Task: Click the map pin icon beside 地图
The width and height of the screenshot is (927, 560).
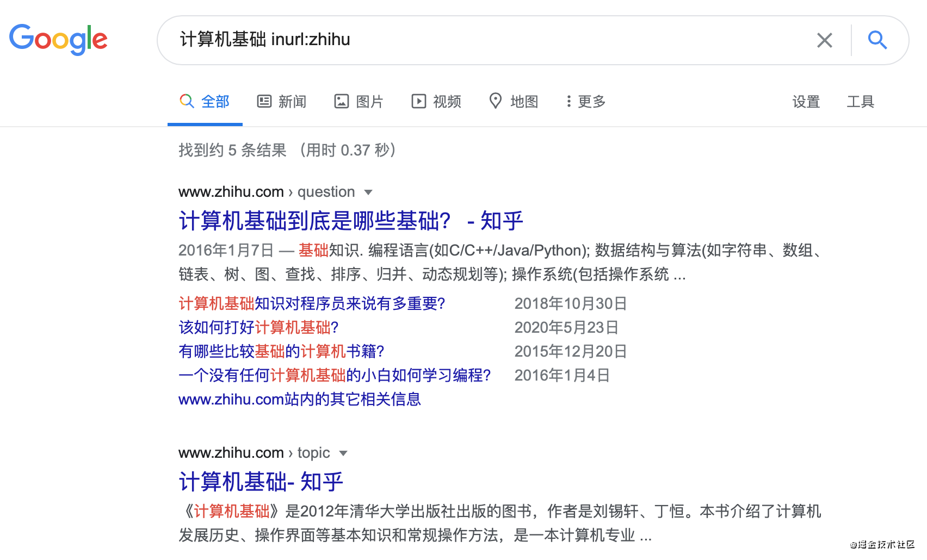Action: (496, 101)
